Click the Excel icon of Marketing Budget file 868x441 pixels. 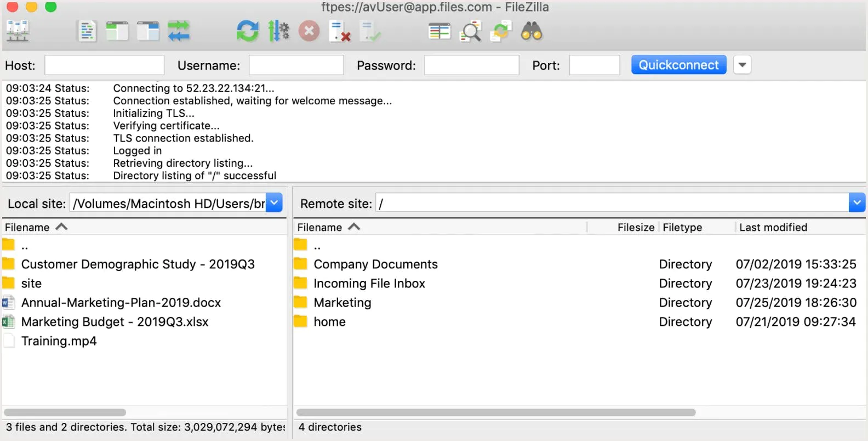point(8,321)
